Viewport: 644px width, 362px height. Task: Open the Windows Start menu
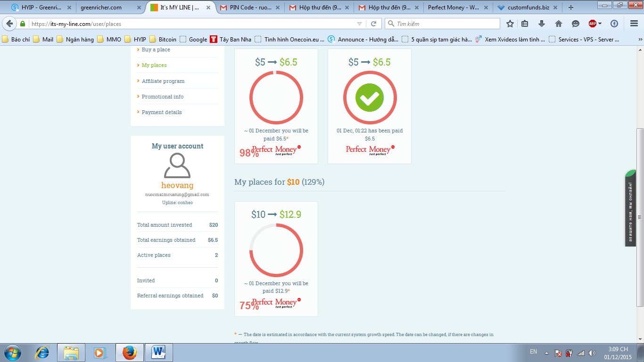(13, 352)
